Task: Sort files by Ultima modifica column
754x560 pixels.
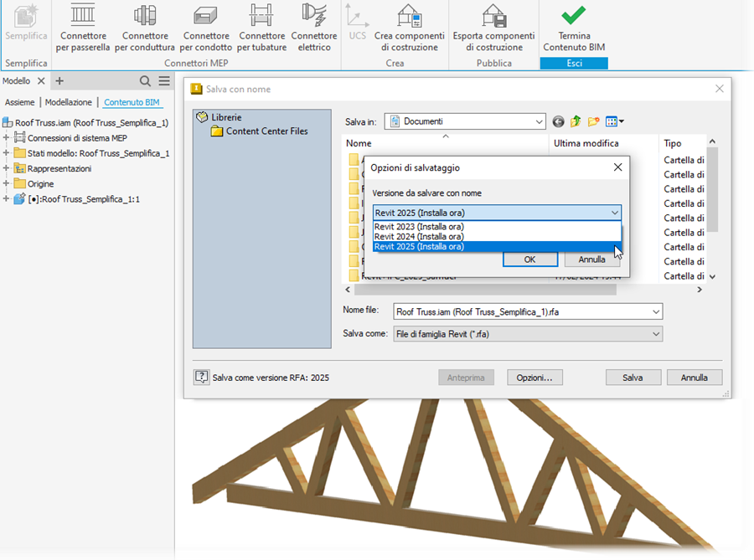Action: tap(603, 143)
